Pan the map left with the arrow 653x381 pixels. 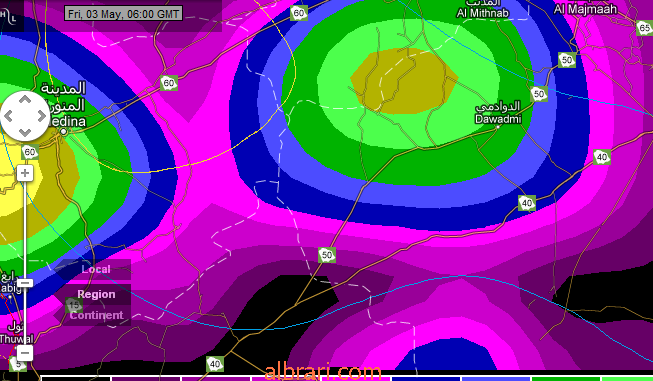point(8,116)
